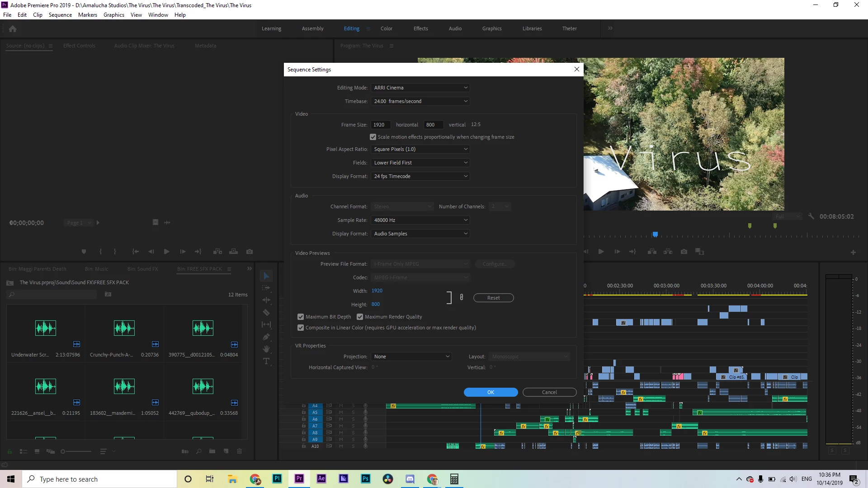Click the Frame Size horizontal field showing 1920

(380, 125)
